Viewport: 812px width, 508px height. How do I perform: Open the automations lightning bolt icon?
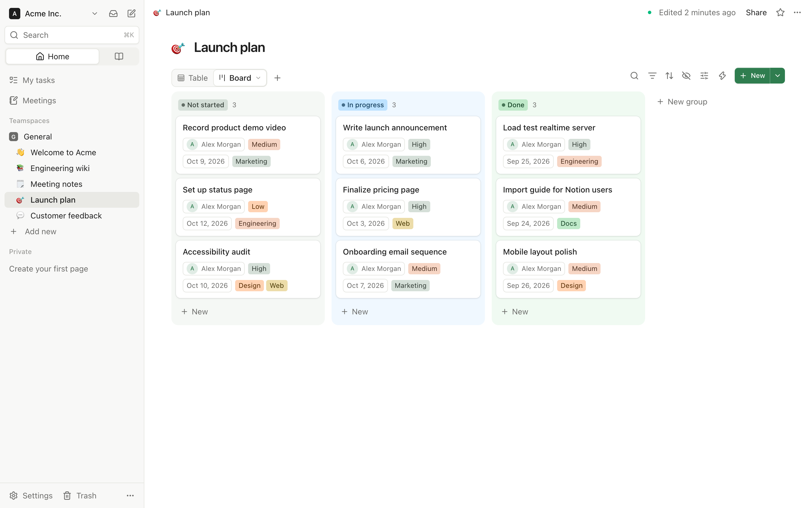[x=722, y=76]
